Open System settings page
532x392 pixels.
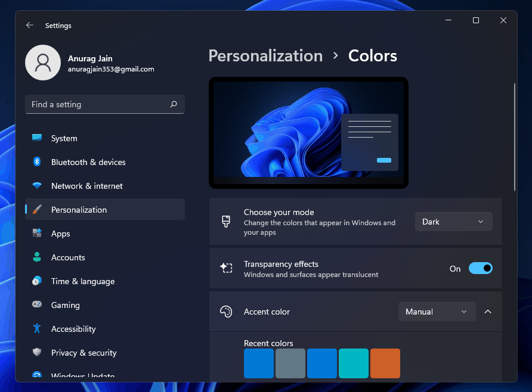(x=105, y=138)
